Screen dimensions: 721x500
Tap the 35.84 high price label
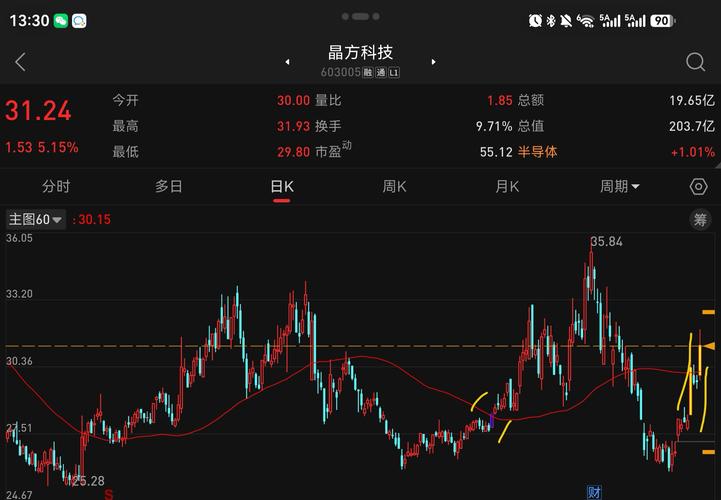pos(607,241)
